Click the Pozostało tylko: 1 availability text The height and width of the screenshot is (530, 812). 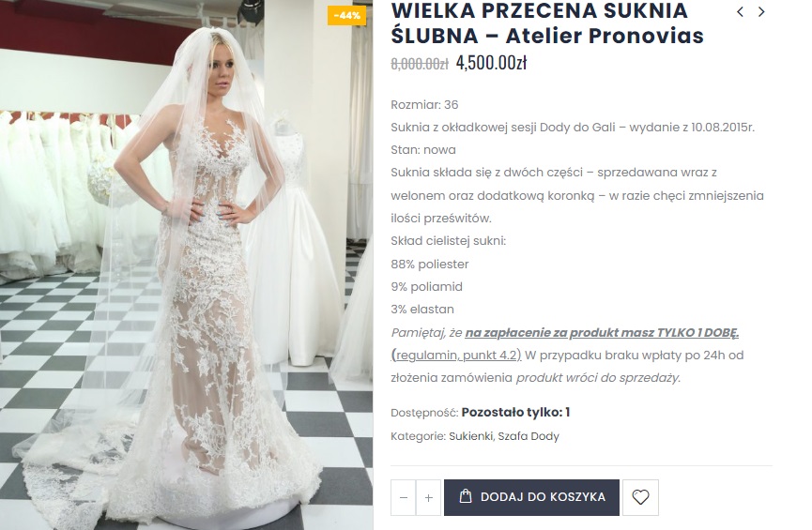[515, 413]
